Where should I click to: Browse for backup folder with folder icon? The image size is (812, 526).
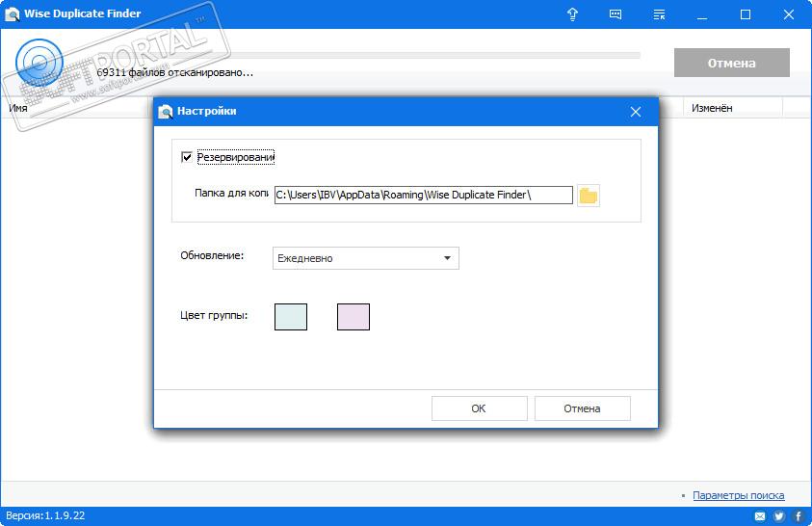click(589, 196)
